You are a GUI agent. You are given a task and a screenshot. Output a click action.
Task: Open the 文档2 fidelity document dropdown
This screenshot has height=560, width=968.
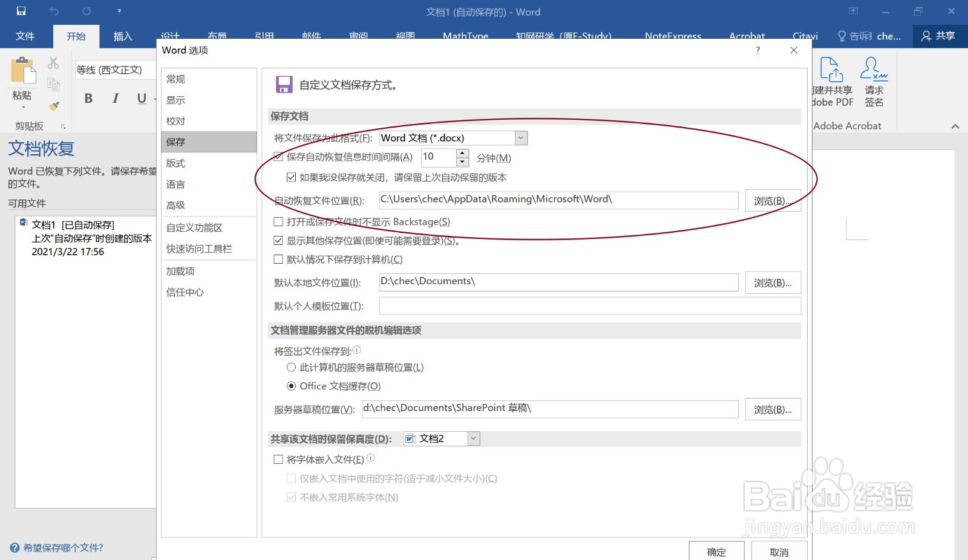[x=473, y=438]
